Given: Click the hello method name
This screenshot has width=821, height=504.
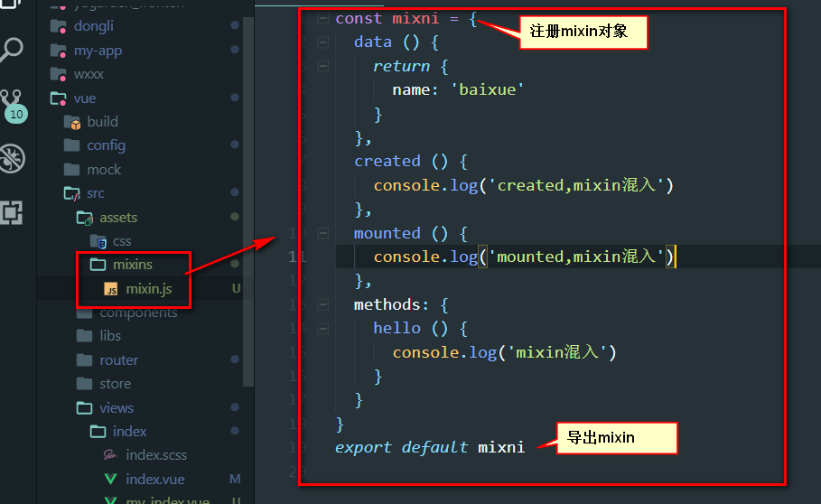Looking at the screenshot, I should 397,328.
